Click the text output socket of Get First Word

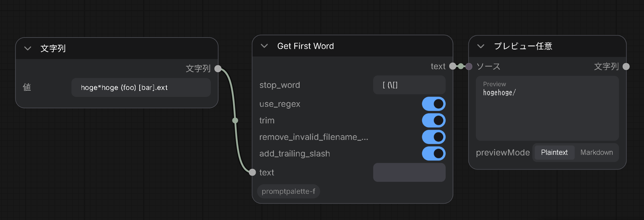point(453,66)
